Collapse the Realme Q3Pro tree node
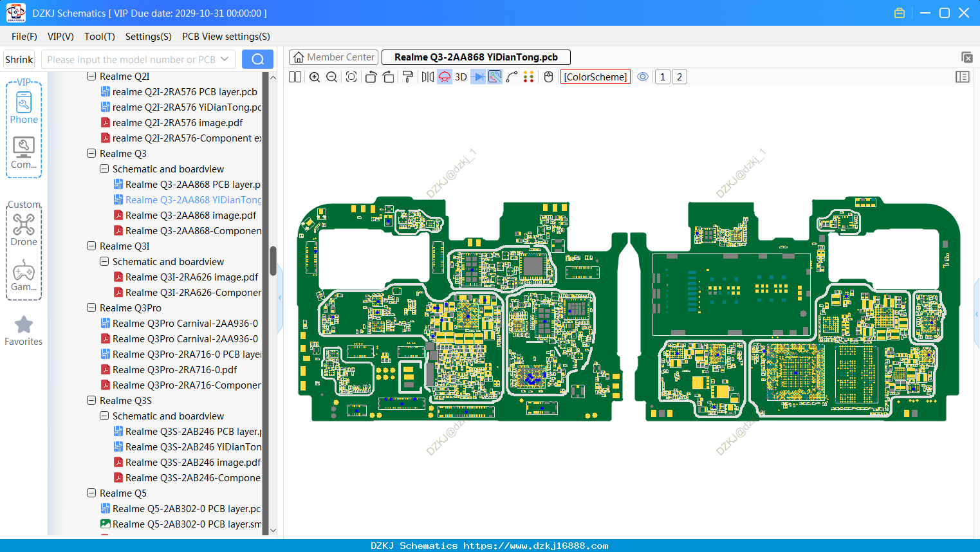This screenshot has width=980, height=552. 91,308
